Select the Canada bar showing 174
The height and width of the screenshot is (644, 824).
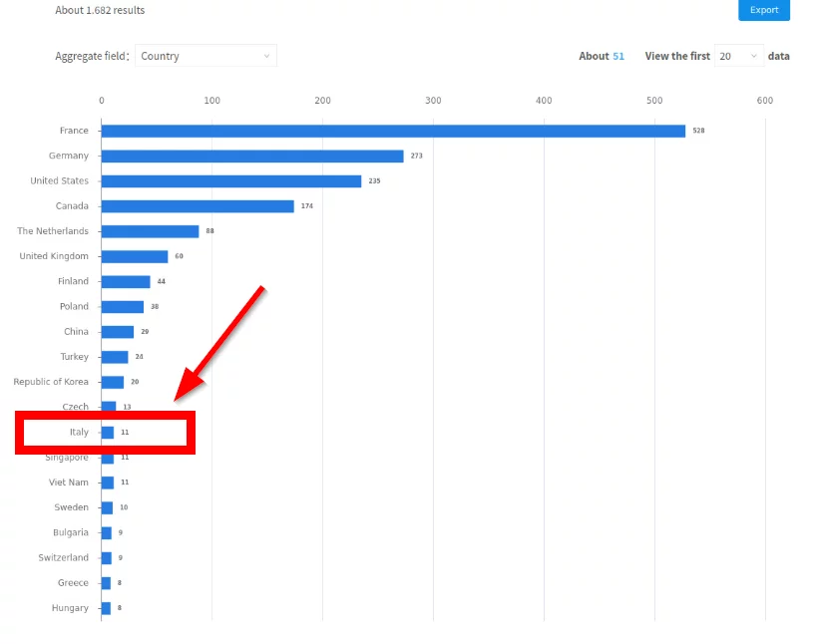click(198, 206)
